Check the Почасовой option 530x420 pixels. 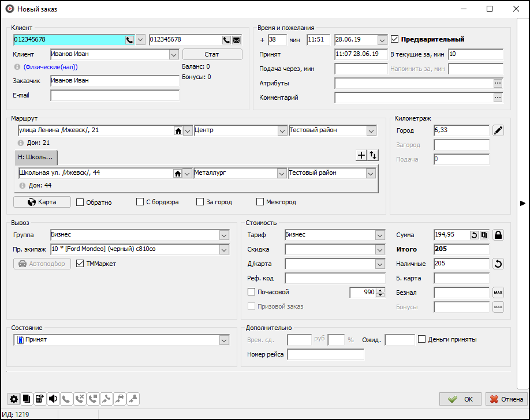pos(251,292)
